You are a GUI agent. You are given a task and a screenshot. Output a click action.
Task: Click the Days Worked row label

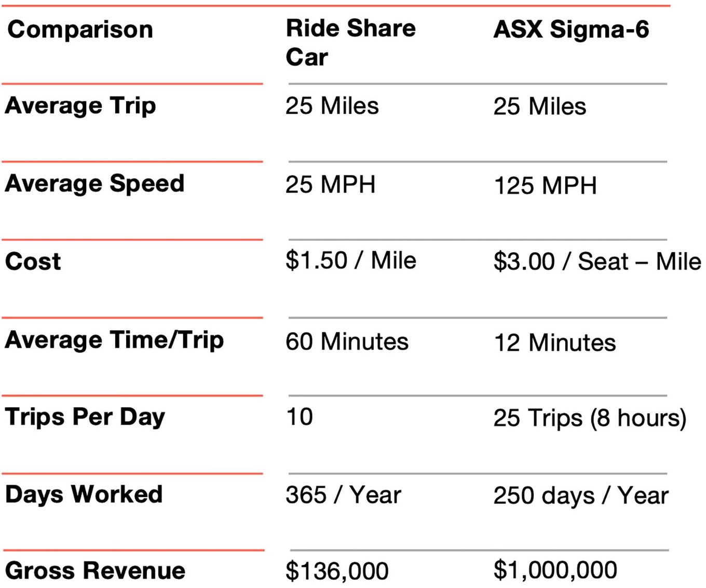(x=84, y=495)
